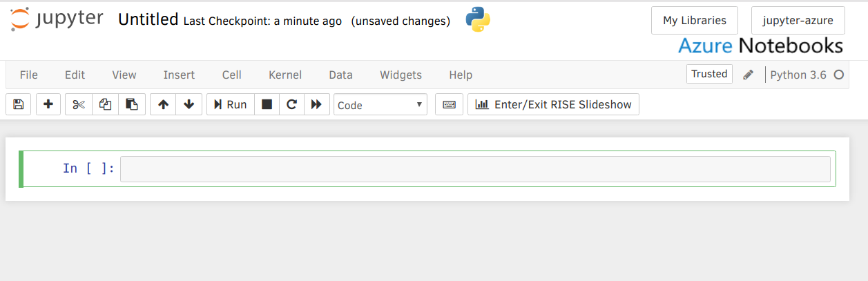Save notebook with the floppy disk icon

pyautogui.click(x=19, y=104)
